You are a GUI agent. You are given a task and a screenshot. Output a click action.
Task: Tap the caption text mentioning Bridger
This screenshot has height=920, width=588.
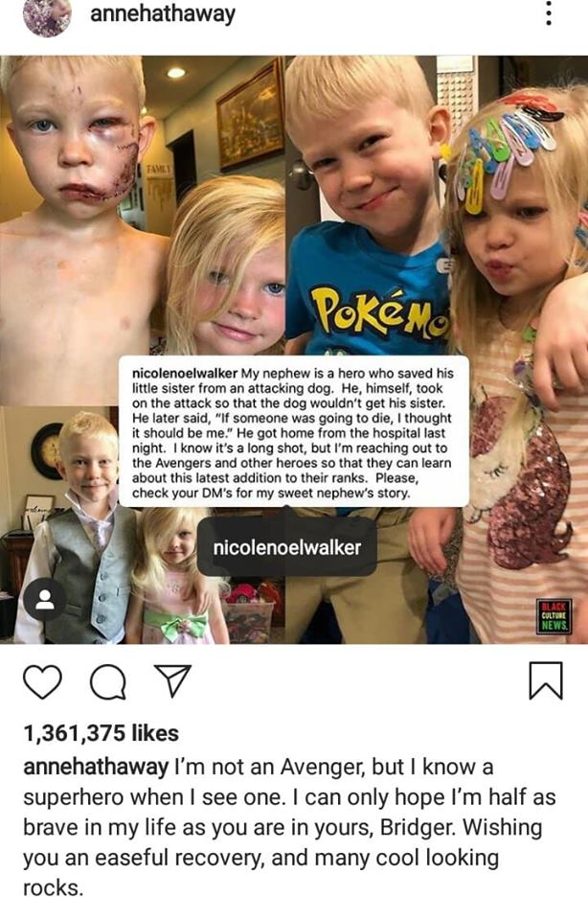(289, 827)
